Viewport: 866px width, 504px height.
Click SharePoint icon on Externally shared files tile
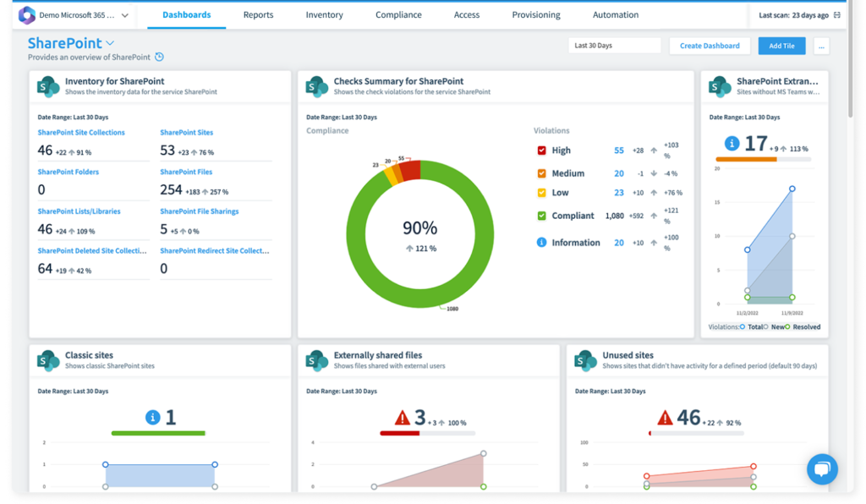pos(316,360)
